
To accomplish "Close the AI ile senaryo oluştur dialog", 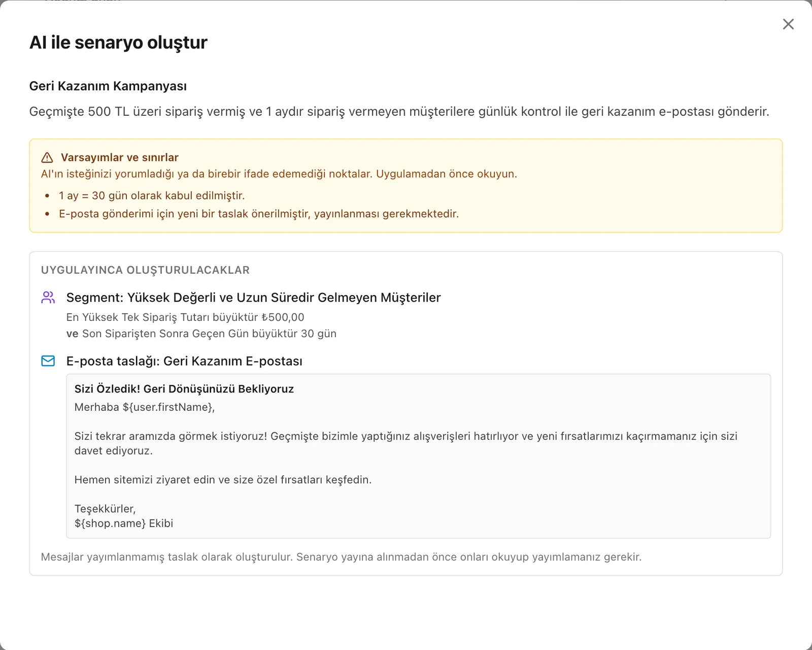I will point(788,24).
